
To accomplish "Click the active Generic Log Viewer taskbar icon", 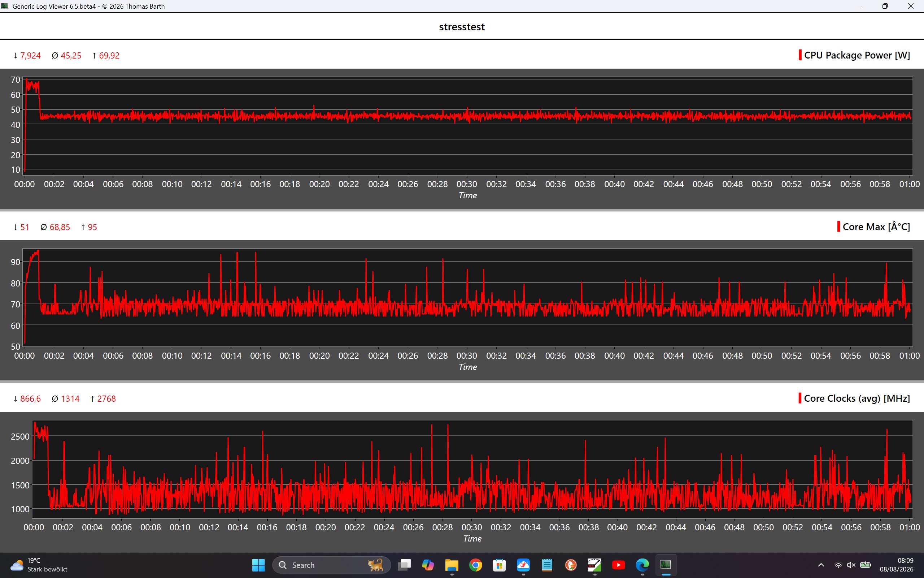I will pos(666,565).
